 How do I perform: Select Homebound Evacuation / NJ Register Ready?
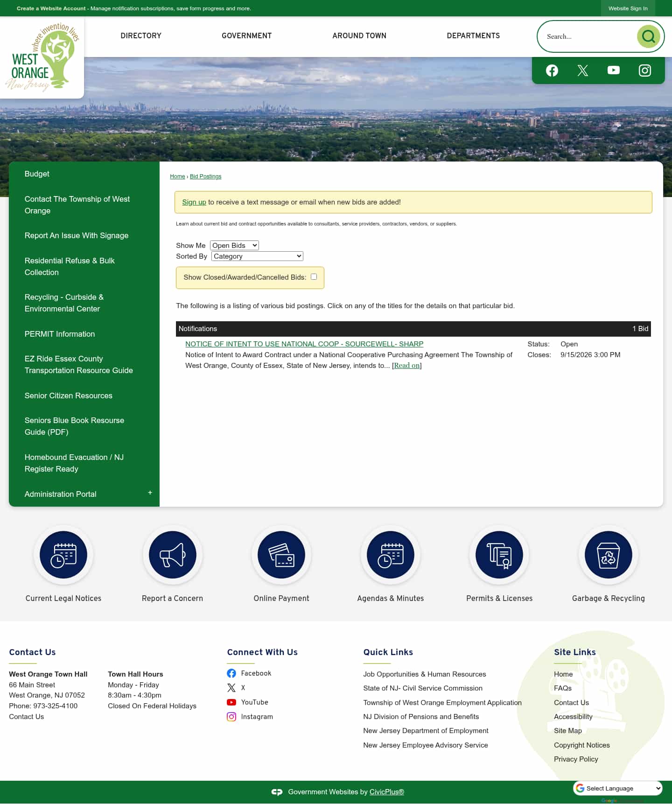(74, 463)
